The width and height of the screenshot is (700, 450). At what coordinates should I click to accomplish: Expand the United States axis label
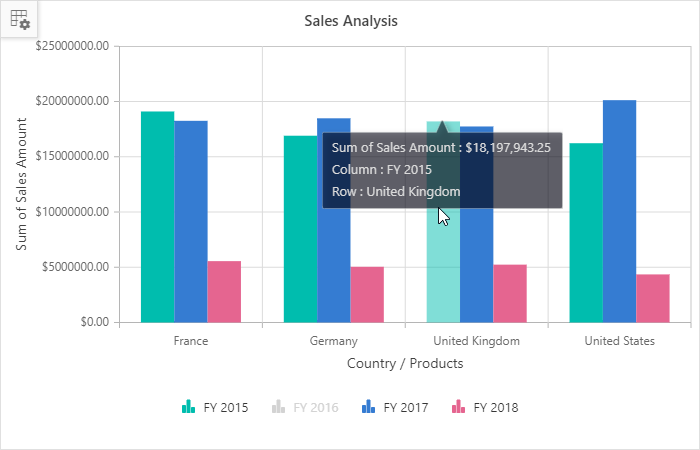(x=619, y=341)
